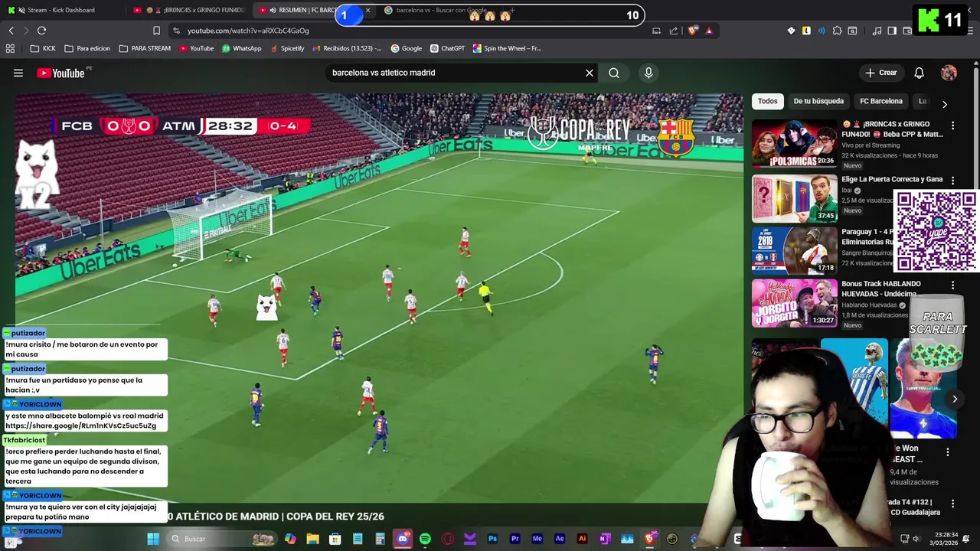The width and height of the screenshot is (980, 551).
Task: Show more filter chips with arrow
Action: coord(945,104)
